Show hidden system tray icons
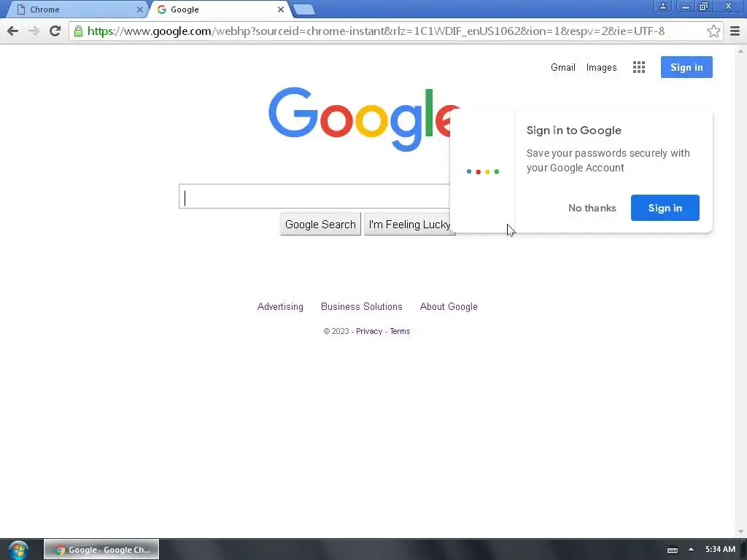Screen dimensions: 747x560 692,550
